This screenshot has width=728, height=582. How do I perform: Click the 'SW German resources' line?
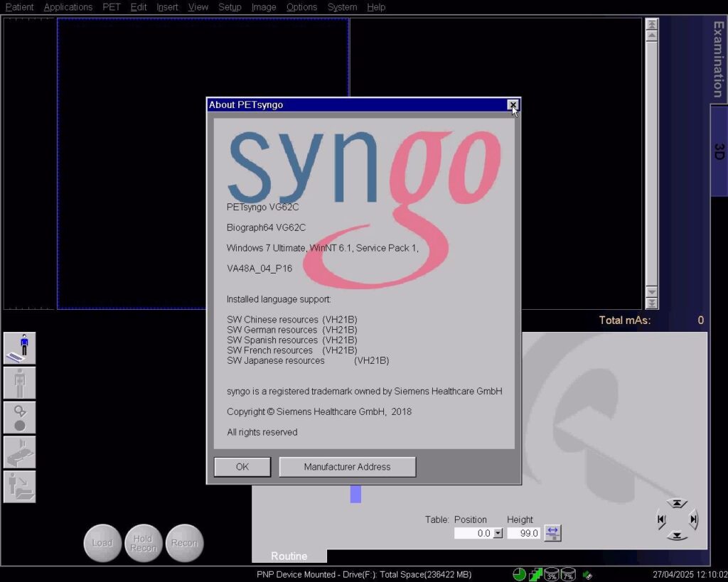[292, 330]
